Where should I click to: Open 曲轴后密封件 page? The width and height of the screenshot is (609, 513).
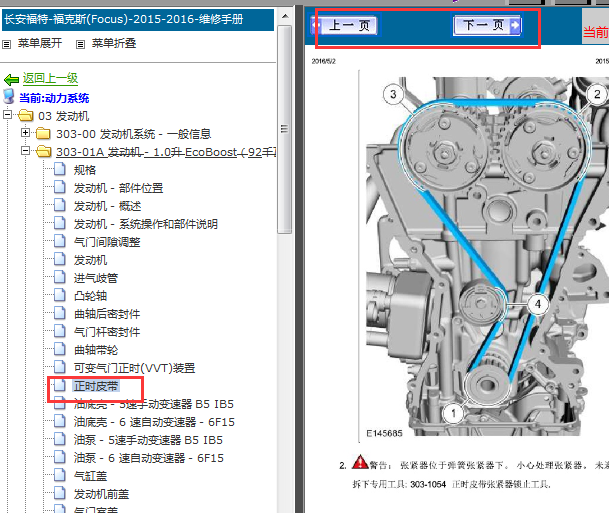(x=107, y=314)
